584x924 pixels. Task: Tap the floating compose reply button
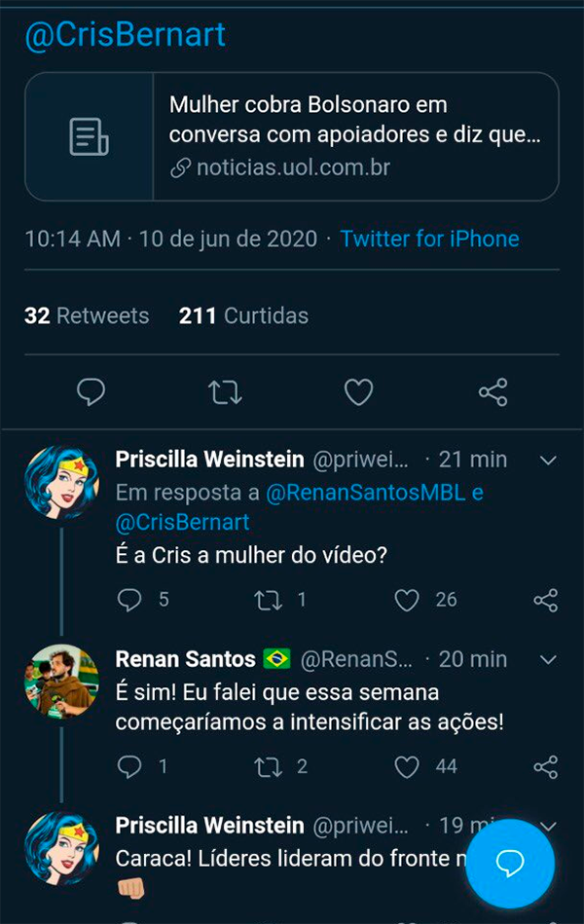510,864
